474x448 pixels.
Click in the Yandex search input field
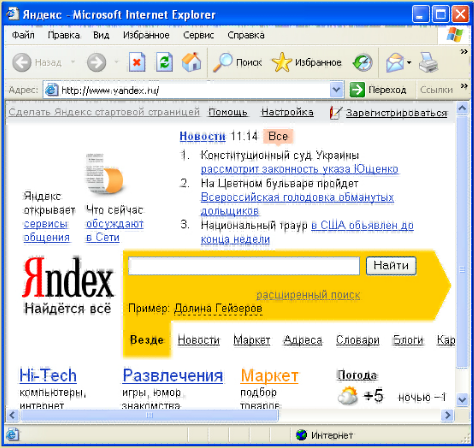pos(244,266)
